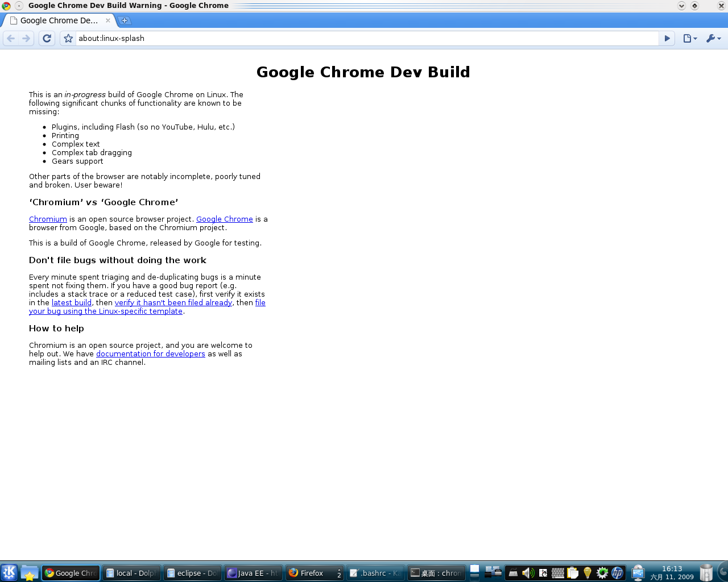Click the round title bar button beside the Chrome logo

click(19, 6)
